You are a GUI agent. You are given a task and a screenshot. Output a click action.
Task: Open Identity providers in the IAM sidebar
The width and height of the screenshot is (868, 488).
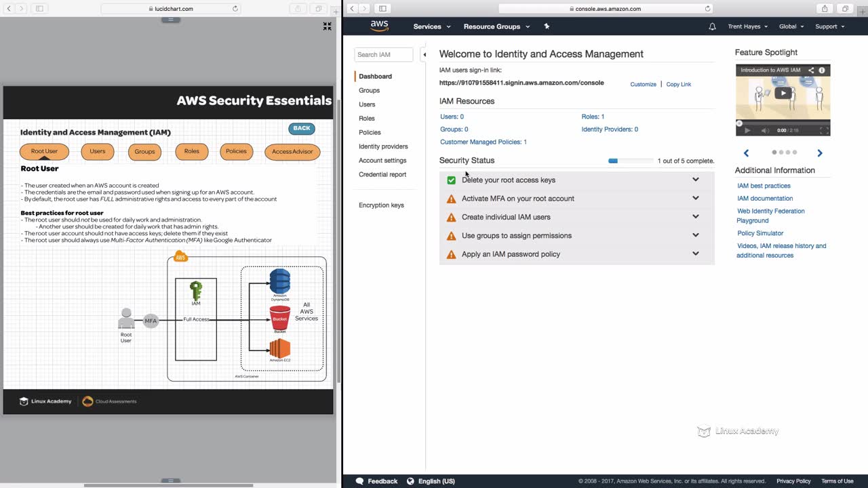click(x=383, y=146)
